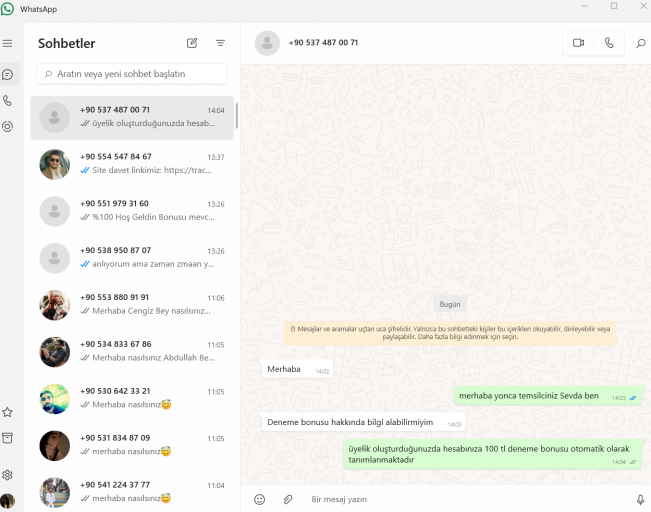This screenshot has width=651, height=512.
Task: Open chat with +90 551 979 31 60
Action: click(x=132, y=211)
